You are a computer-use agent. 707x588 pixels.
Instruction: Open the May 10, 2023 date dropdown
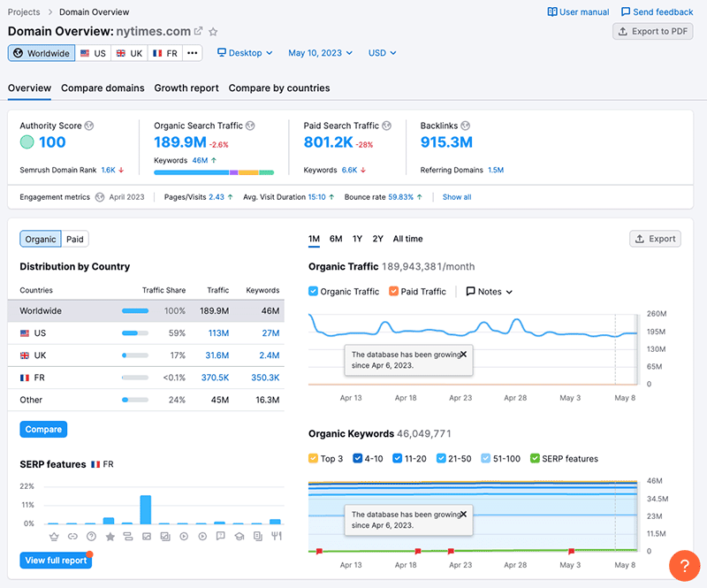click(x=320, y=53)
